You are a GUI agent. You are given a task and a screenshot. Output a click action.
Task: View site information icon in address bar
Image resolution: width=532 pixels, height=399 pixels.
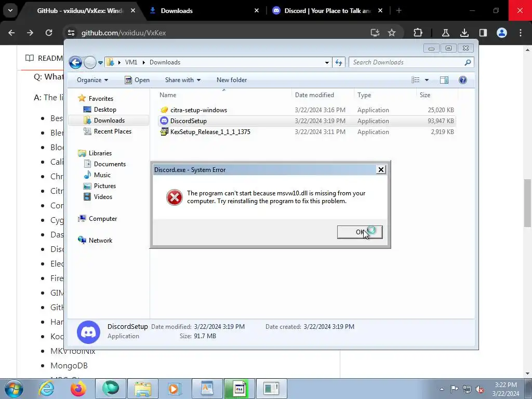point(71,33)
